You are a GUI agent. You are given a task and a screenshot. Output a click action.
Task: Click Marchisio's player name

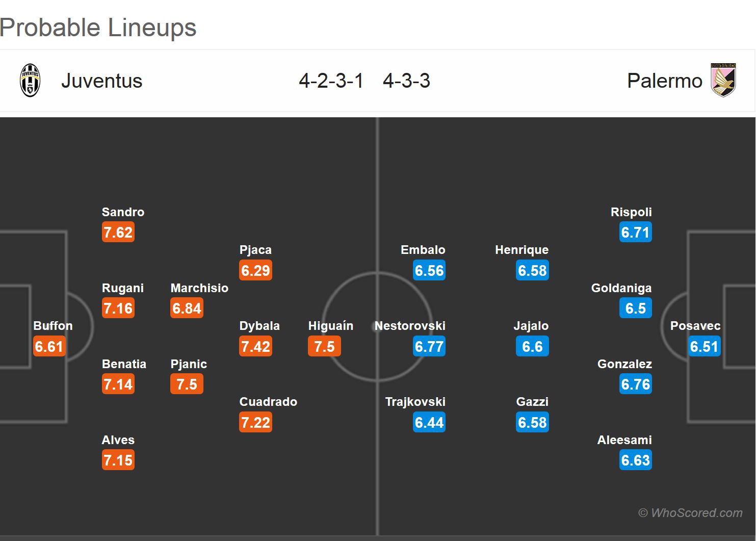point(199,288)
